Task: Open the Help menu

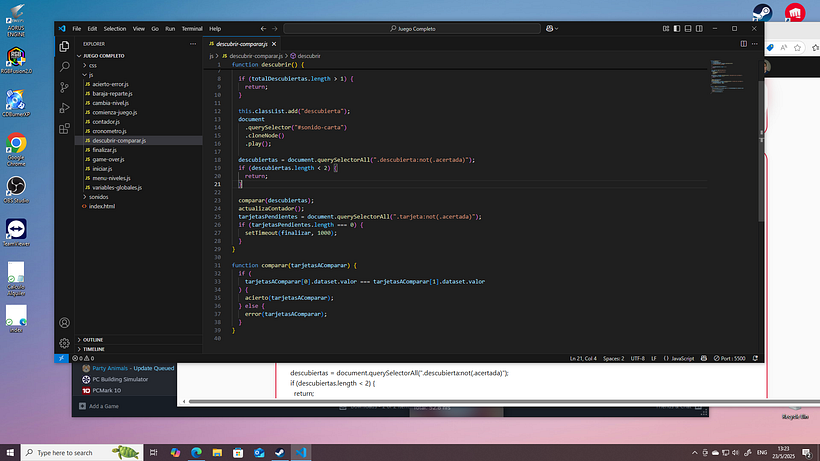Action: point(215,29)
